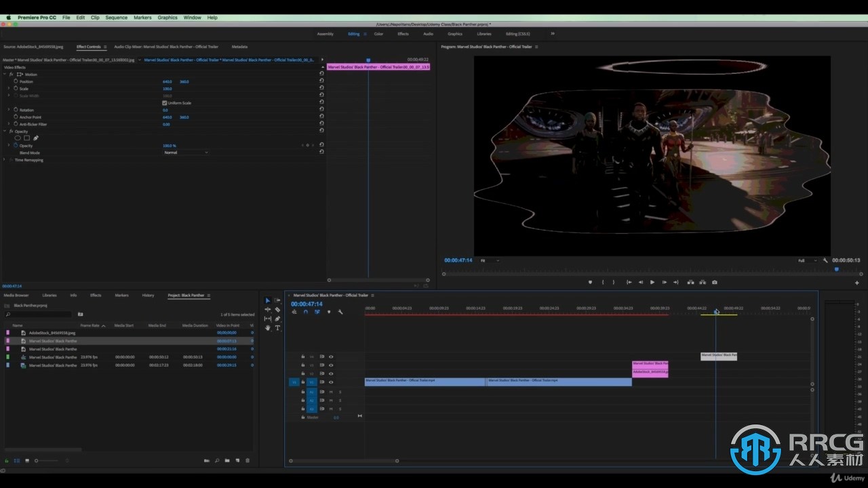Add a marker in the timeline panel
The image size is (868, 488).
point(329,312)
